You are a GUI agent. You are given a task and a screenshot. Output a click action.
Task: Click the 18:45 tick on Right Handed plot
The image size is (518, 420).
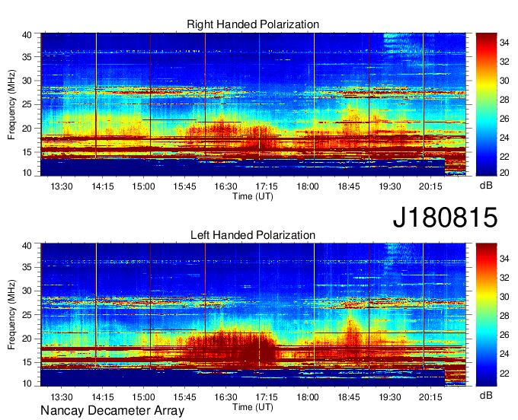pyautogui.click(x=349, y=186)
